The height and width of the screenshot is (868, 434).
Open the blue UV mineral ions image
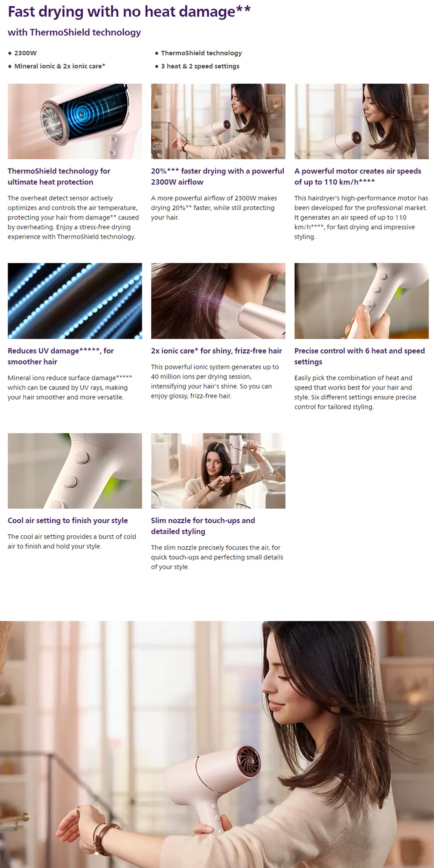point(75,300)
